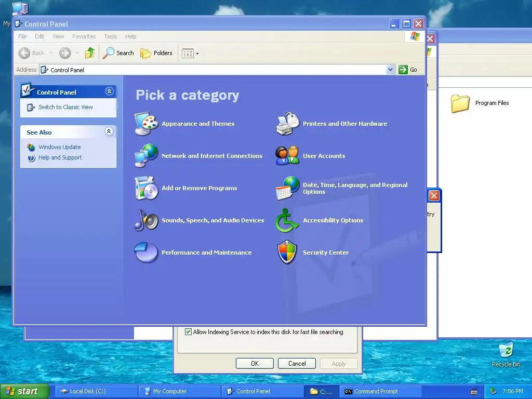The image size is (532, 399).
Task: Click the network tray icon beside clock
Action: [x=494, y=391]
